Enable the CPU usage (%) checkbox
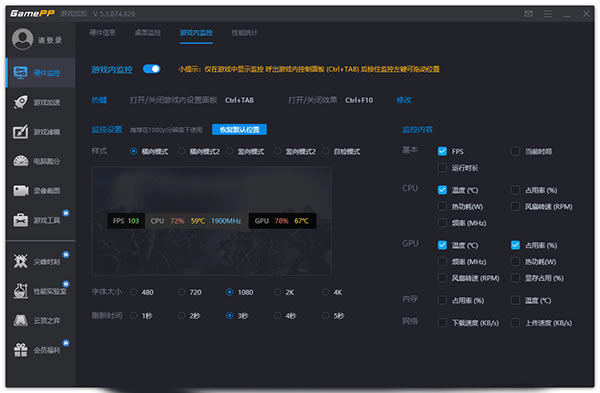Viewport: 600px width, 393px height. click(515, 190)
